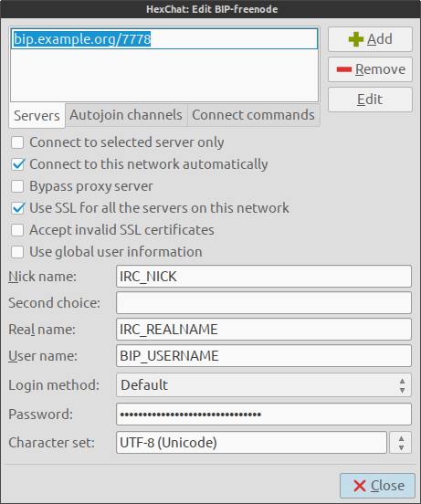The image size is (421, 504).
Task: Open the Login method dropdown
Action: pos(264,385)
